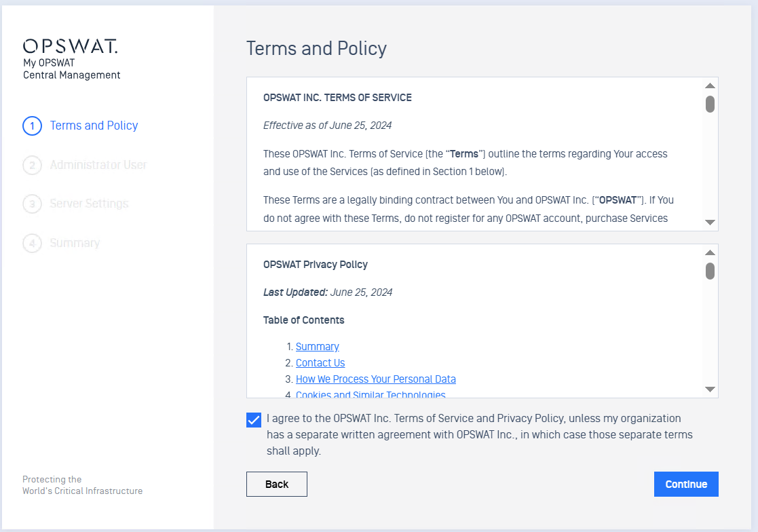Click 'Protecting the World's Critical Infrastructure' text
The image size is (758, 532).
82,485
